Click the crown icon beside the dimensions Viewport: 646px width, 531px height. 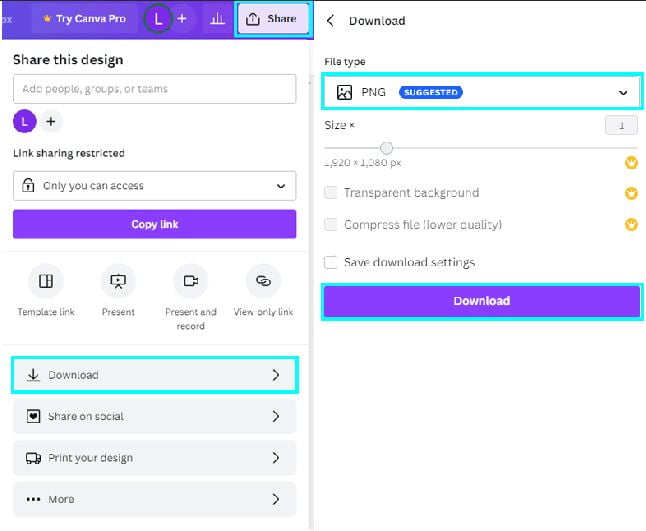631,163
